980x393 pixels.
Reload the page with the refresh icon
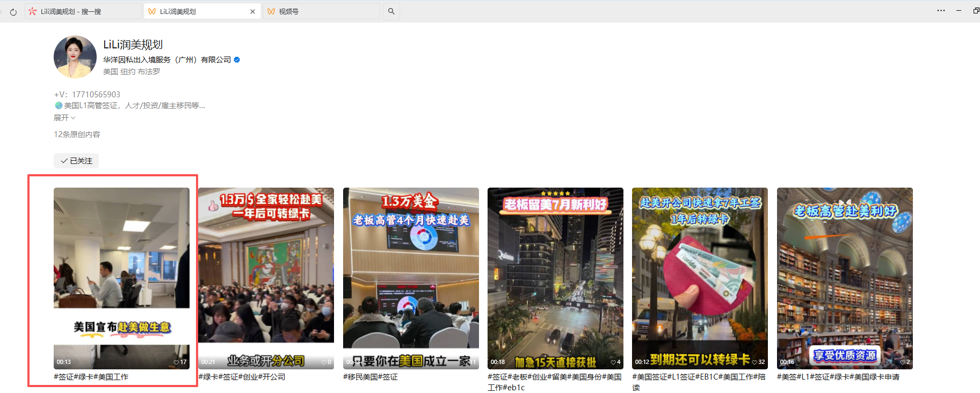pyautogui.click(x=13, y=11)
